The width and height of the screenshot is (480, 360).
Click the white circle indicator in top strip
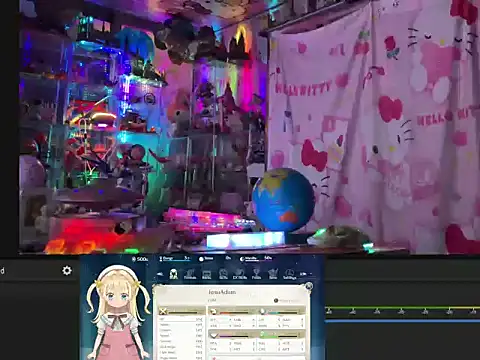201,259
